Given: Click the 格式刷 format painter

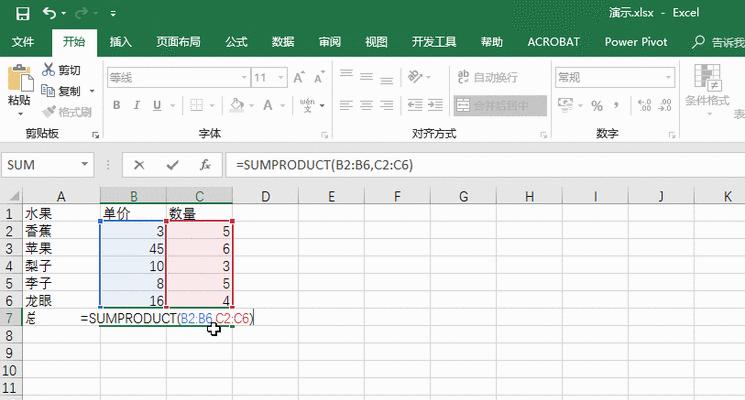Looking at the screenshot, I should pyautogui.click(x=67, y=112).
